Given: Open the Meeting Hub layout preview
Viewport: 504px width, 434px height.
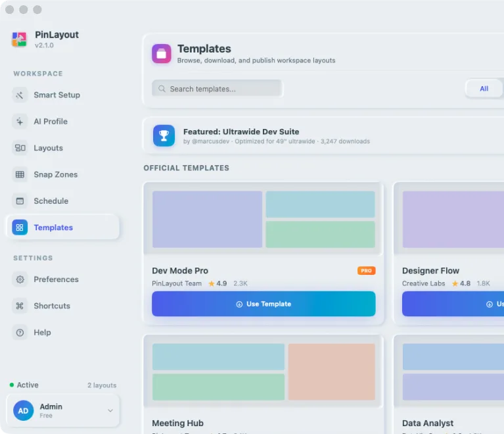Looking at the screenshot, I should pyautogui.click(x=263, y=372).
